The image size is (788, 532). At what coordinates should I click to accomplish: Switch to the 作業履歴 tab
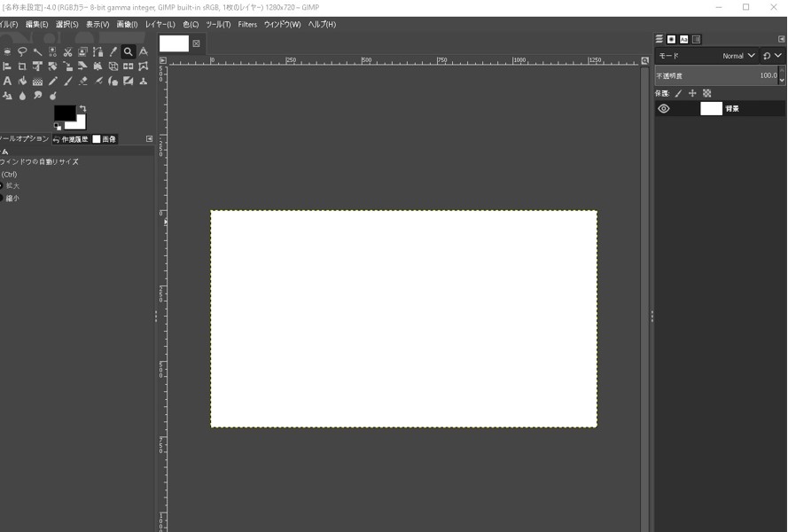(70, 139)
